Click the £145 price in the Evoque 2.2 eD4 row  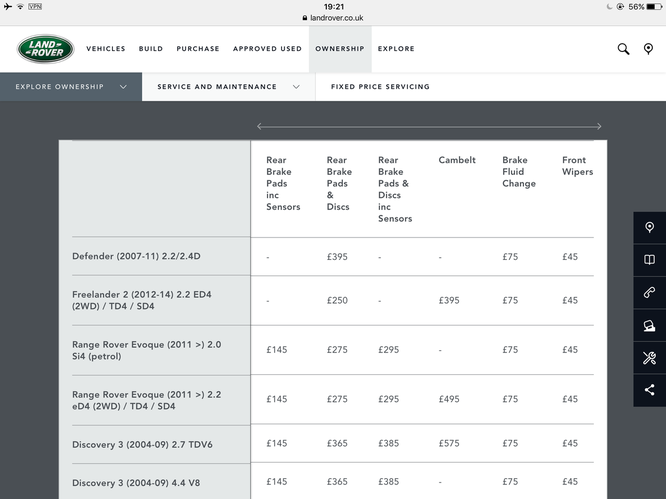pyautogui.click(x=277, y=399)
